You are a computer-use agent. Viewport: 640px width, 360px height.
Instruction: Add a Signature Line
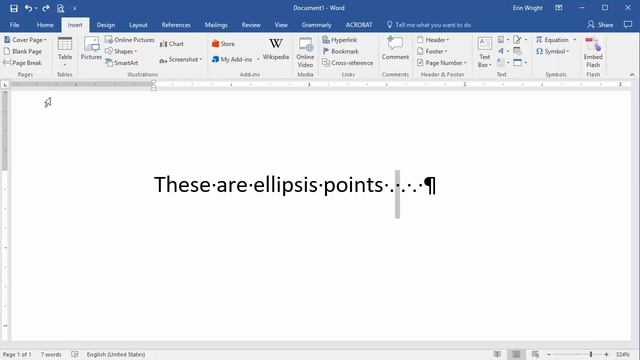tap(520, 40)
